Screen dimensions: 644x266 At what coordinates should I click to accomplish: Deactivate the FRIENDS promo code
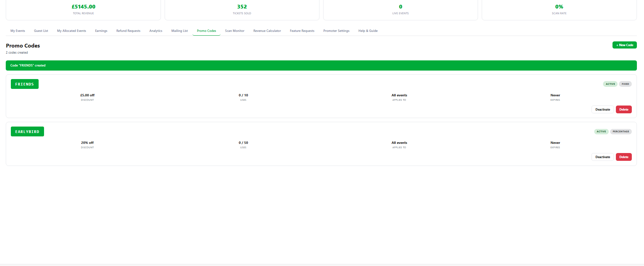pyautogui.click(x=602, y=110)
